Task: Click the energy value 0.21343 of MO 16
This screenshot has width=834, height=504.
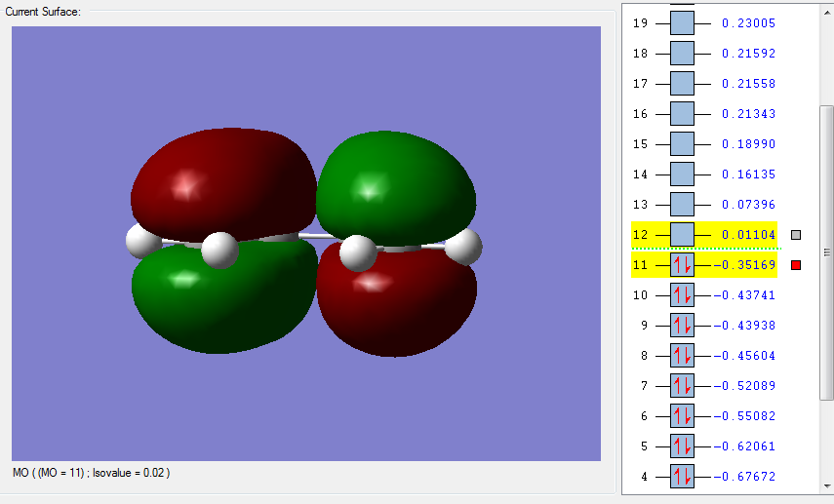Action: coord(748,114)
